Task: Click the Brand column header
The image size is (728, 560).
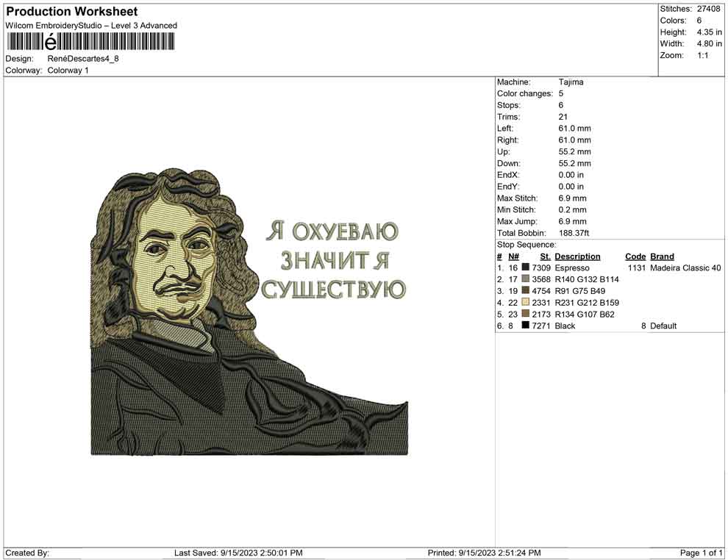Action: (x=662, y=256)
